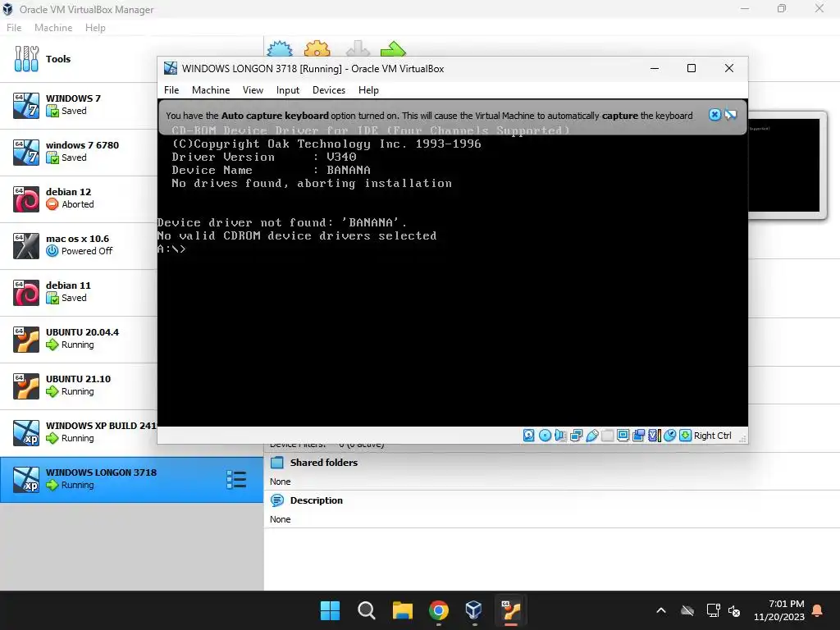Show hidden system tray icons
The image size is (840, 630).
pyautogui.click(x=661, y=610)
